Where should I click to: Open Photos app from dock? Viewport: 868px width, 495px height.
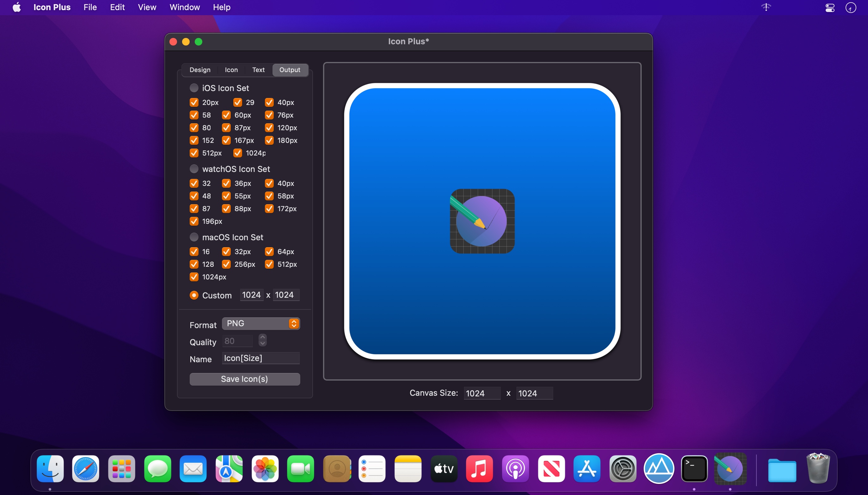coord(265,469)
